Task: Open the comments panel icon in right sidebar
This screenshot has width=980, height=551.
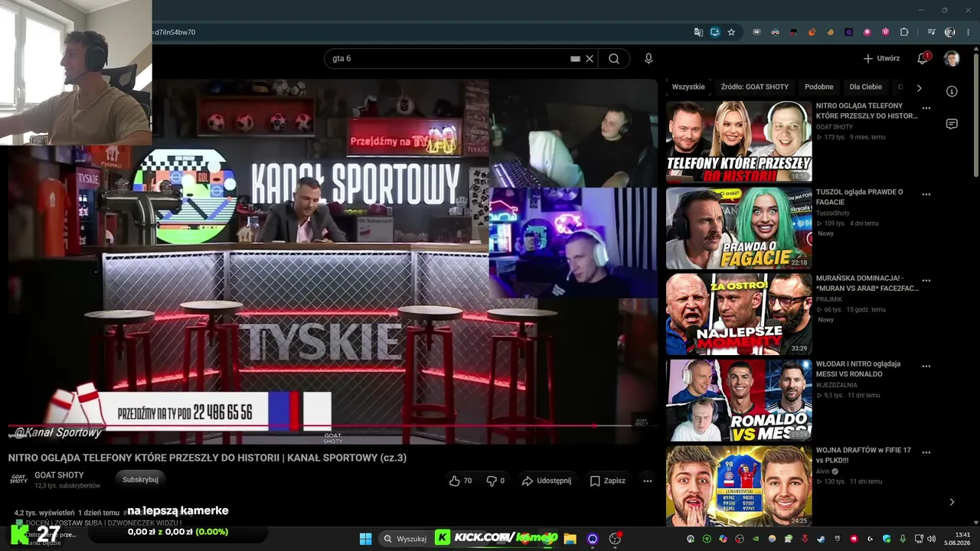Action: tap(952, 124)
